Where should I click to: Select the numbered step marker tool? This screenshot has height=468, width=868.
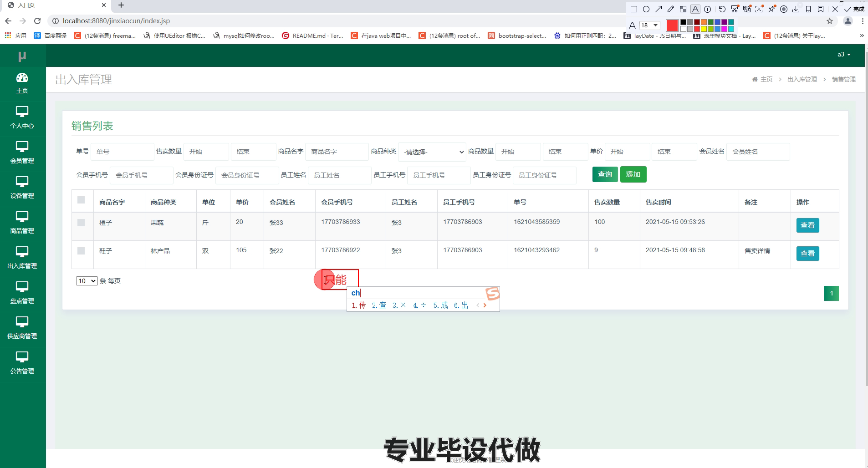click(707, 9)
